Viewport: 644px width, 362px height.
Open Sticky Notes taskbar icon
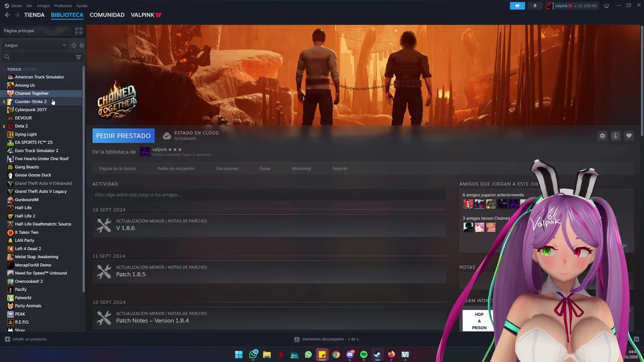pos(322,354)
